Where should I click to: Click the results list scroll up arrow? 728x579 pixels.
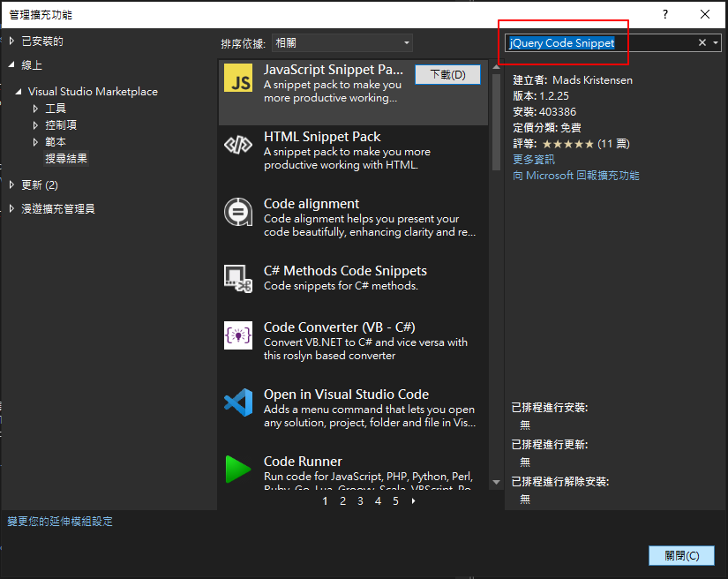point(496,67)
